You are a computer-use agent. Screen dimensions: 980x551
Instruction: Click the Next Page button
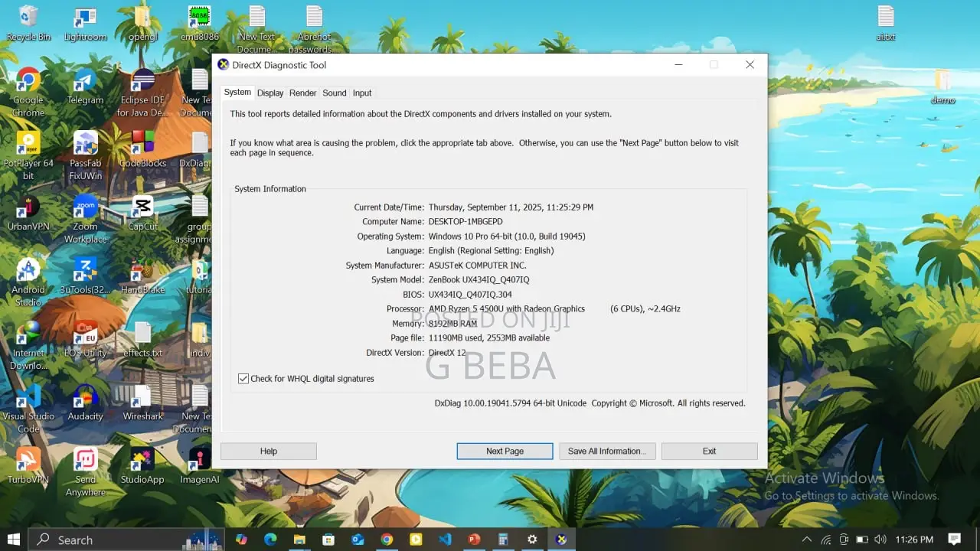(x=505, y=452)
